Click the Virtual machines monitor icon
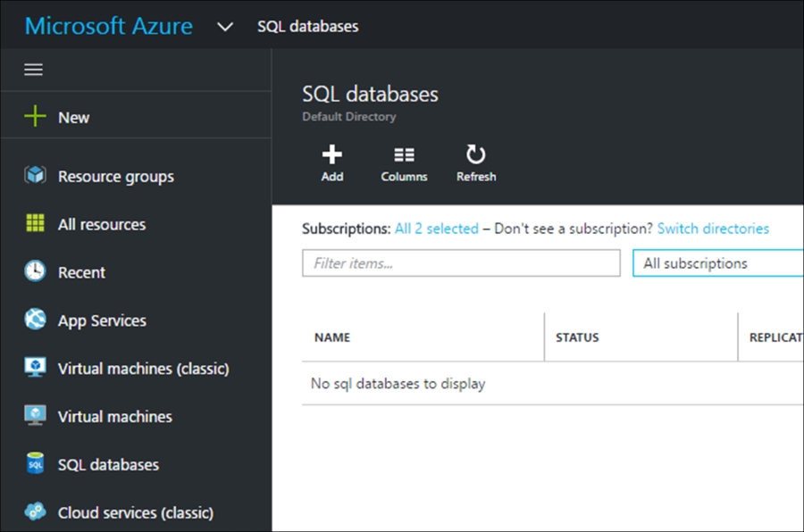 (35, 415)
